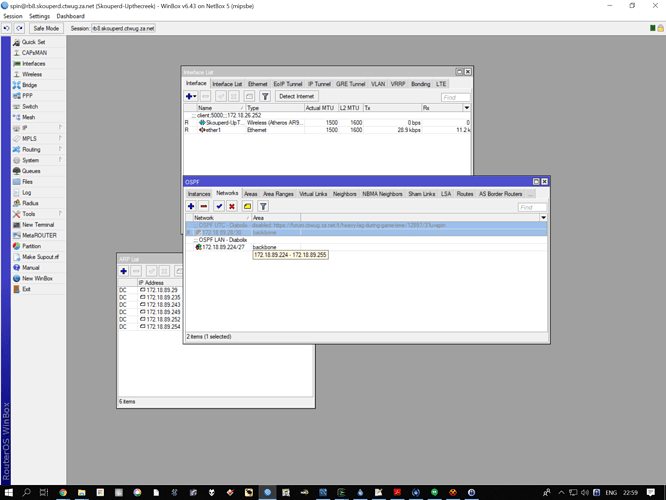Viewport: 666px width, 500px height.
Task: Enable the selected OSPF network with the checkmark
Action: click(219, 206)
